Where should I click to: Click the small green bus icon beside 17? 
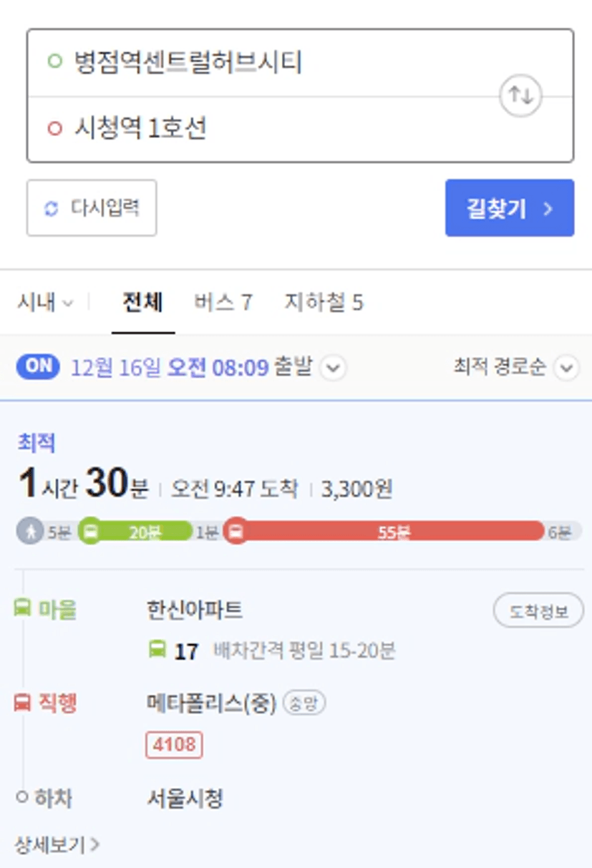click(157, 650)
